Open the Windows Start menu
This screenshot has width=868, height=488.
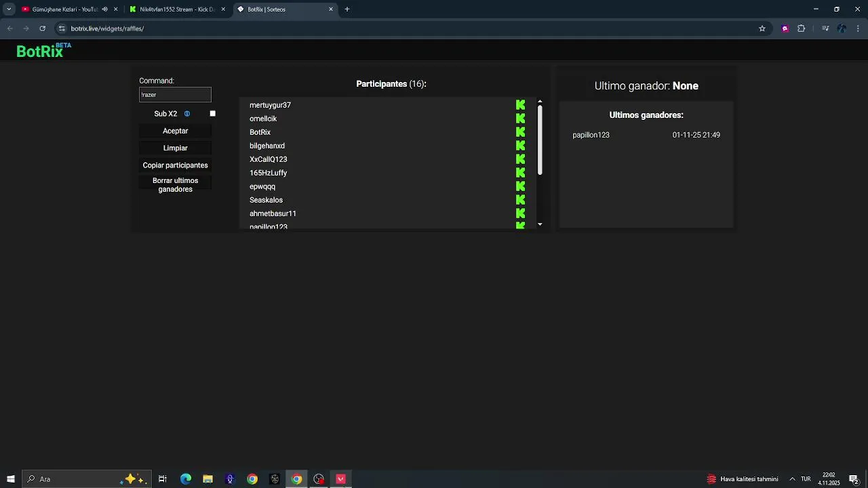[11, 479]
